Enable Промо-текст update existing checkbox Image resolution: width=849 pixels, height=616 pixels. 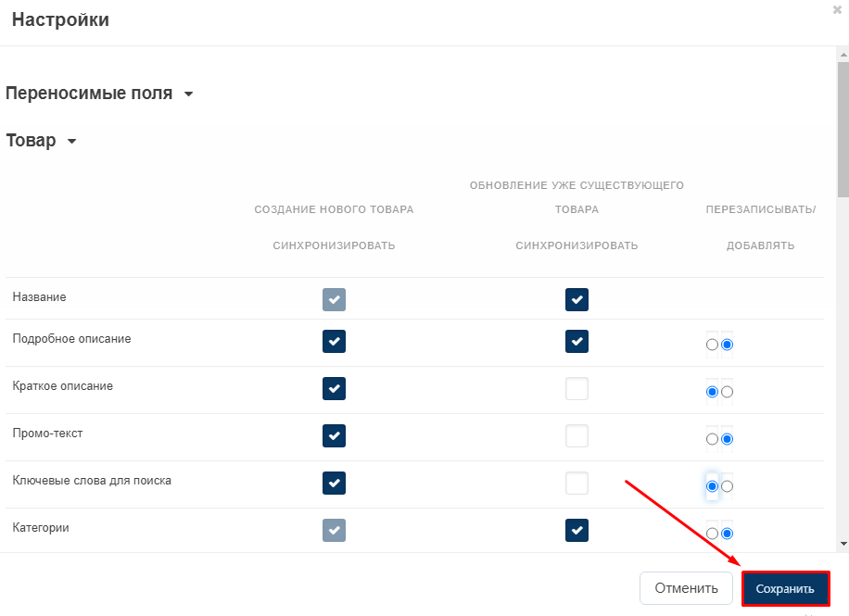point(577,435)
